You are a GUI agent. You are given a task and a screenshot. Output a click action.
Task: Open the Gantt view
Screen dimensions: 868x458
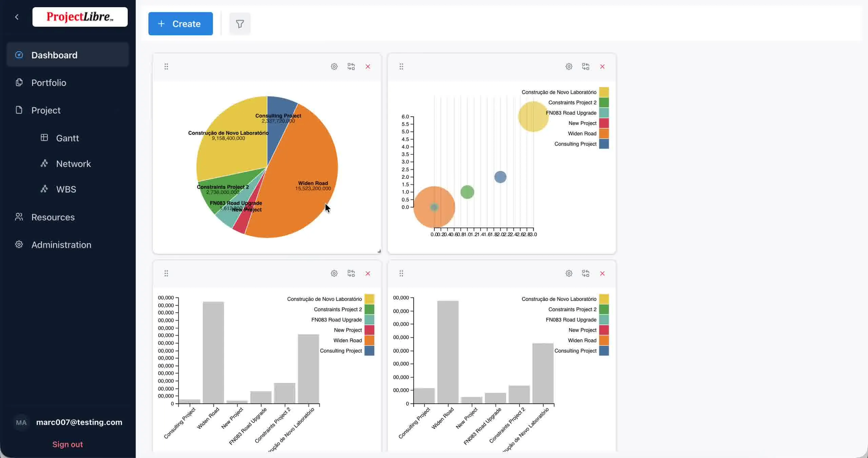tap(67, 138)
